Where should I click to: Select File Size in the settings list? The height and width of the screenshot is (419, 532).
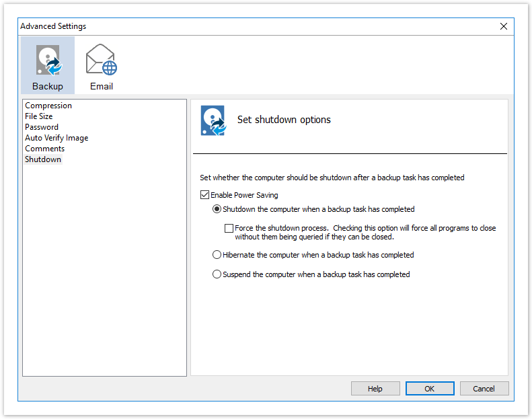pyautogui.click(x=39, y=116)
